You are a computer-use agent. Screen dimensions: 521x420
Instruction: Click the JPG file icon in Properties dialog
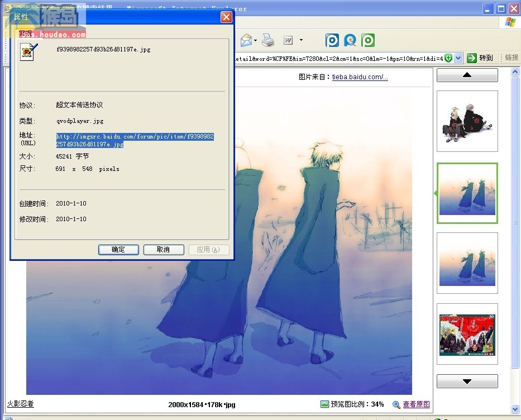coord(28,52)
